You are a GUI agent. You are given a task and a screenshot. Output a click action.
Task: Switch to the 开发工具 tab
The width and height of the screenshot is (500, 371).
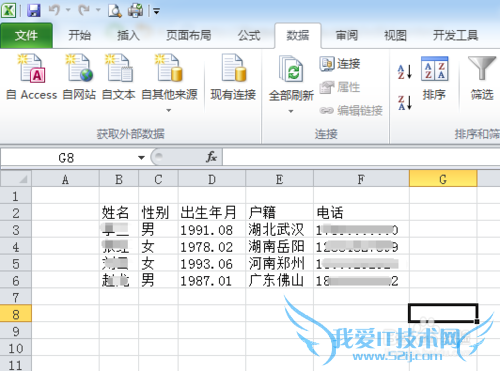click(455, 35)
